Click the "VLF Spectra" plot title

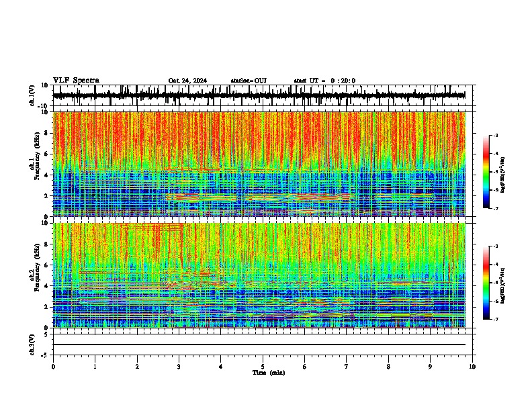pyautogui.click(x=76, y=81)
